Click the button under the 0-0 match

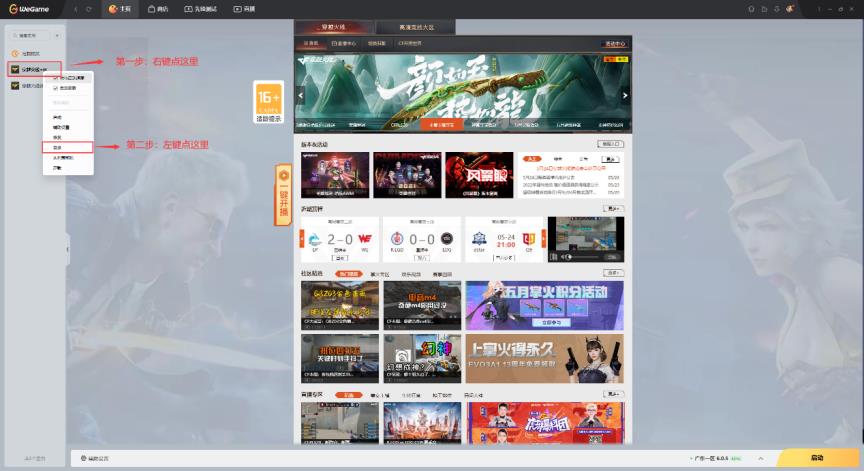[422, 258]
